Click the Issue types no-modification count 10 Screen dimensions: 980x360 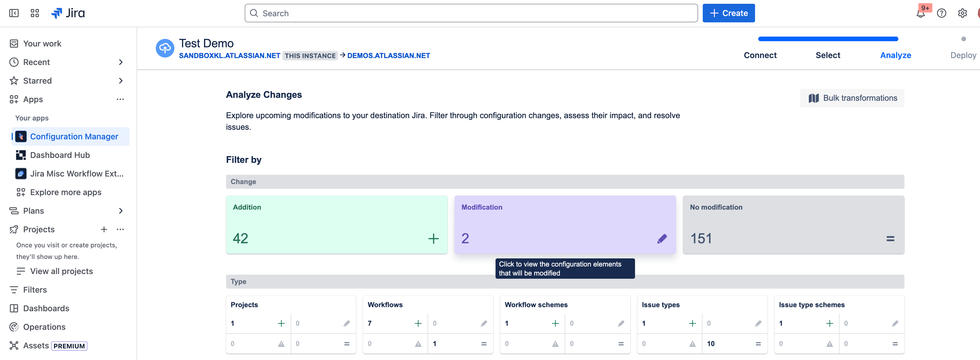click(711, 344)
